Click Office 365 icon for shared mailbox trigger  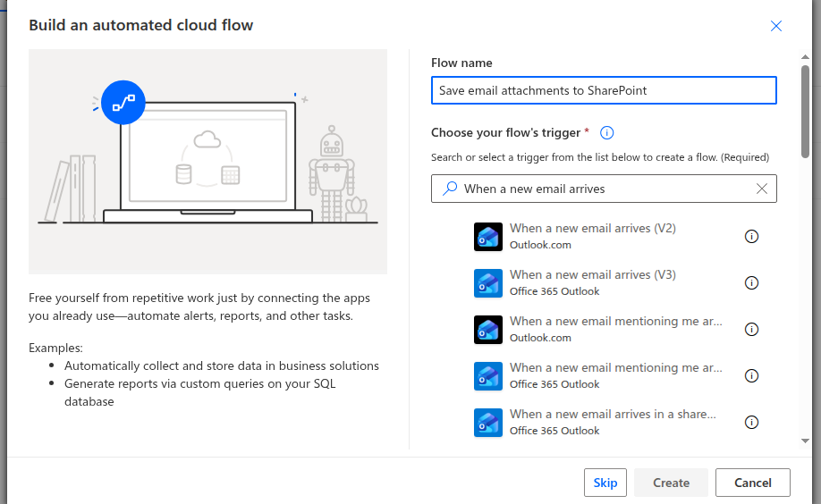point(488,423)
